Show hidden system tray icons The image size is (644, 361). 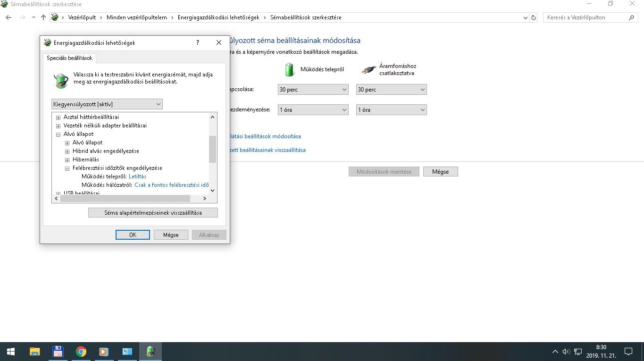(555, 352)
